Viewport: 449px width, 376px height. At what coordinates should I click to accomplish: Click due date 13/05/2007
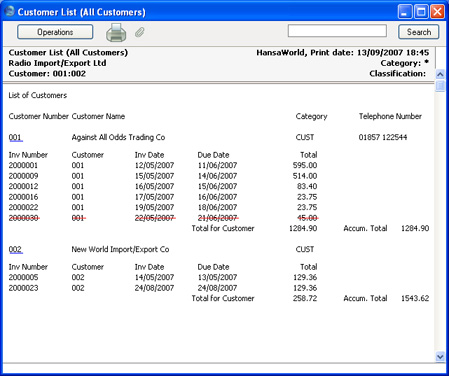[x=217, y=277]
